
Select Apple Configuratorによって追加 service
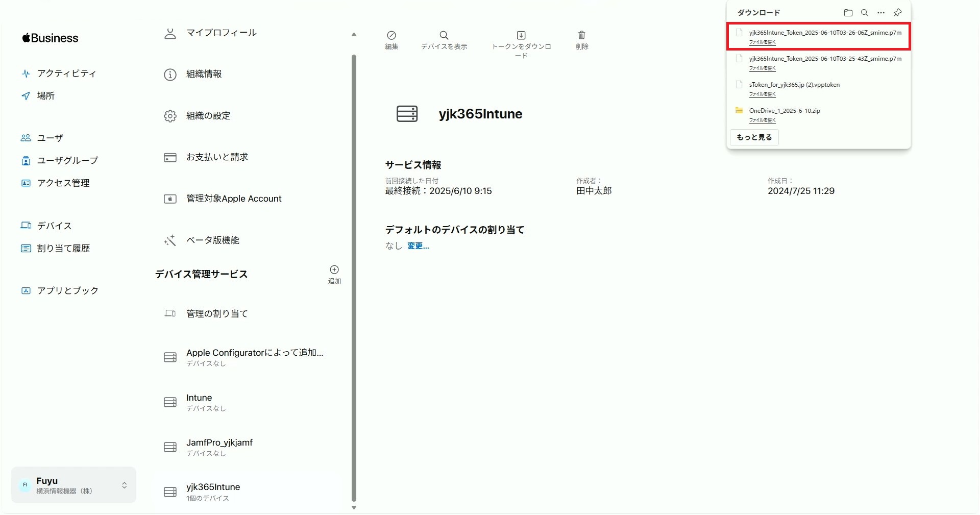click(243, 357)
